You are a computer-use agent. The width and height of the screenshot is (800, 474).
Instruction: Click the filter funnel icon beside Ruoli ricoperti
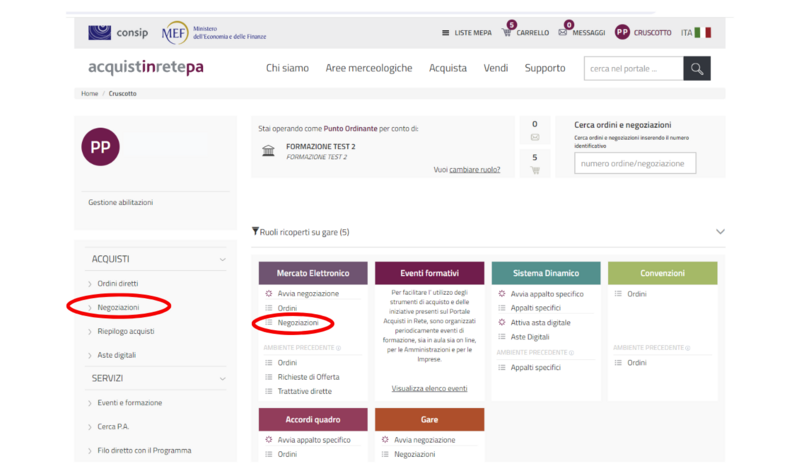255,231
